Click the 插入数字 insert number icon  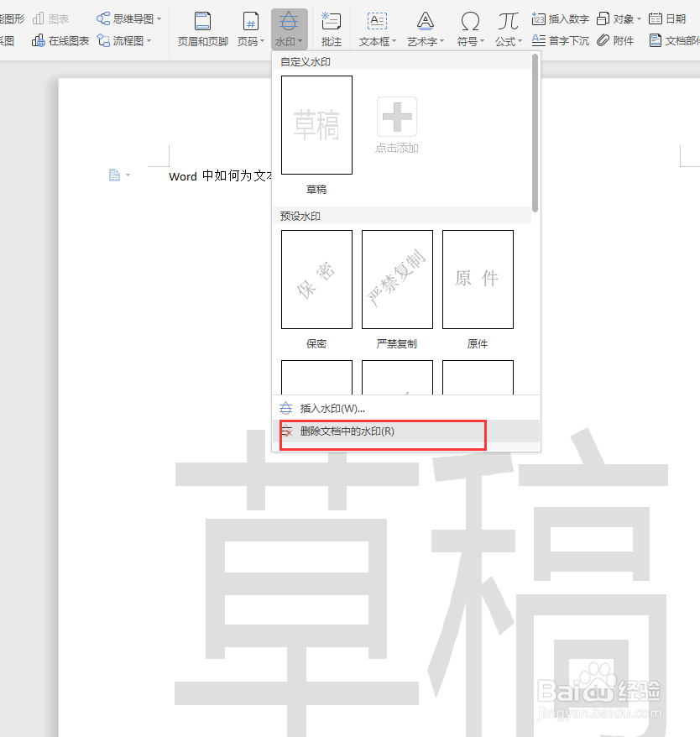pos(561,17)
